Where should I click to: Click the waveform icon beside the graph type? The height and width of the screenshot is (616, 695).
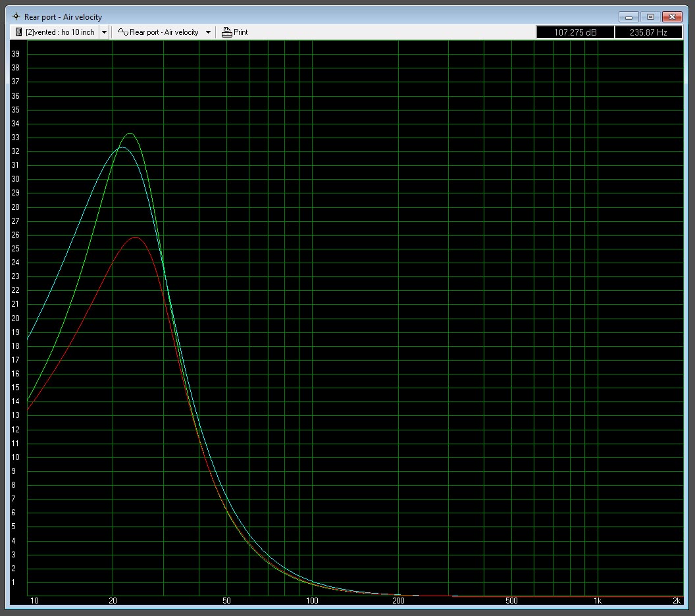click(123, 32)
